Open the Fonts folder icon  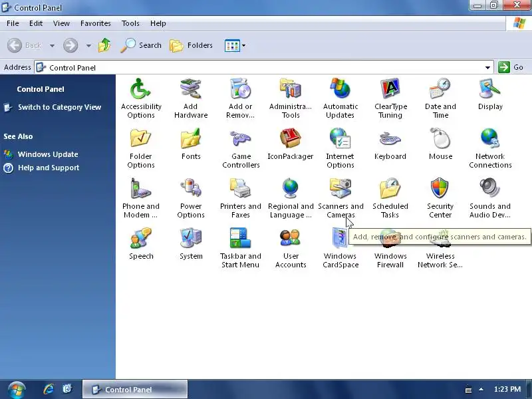[x=191, y=138]
